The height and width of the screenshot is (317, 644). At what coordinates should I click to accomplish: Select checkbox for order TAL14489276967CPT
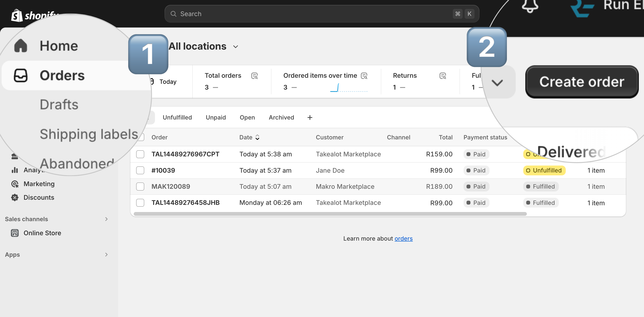click(140, 154)
